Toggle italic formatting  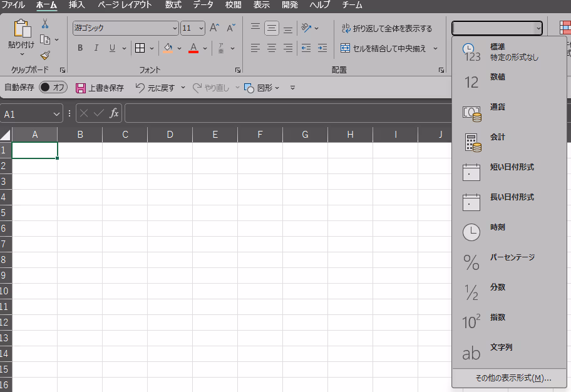click(96, 48)
